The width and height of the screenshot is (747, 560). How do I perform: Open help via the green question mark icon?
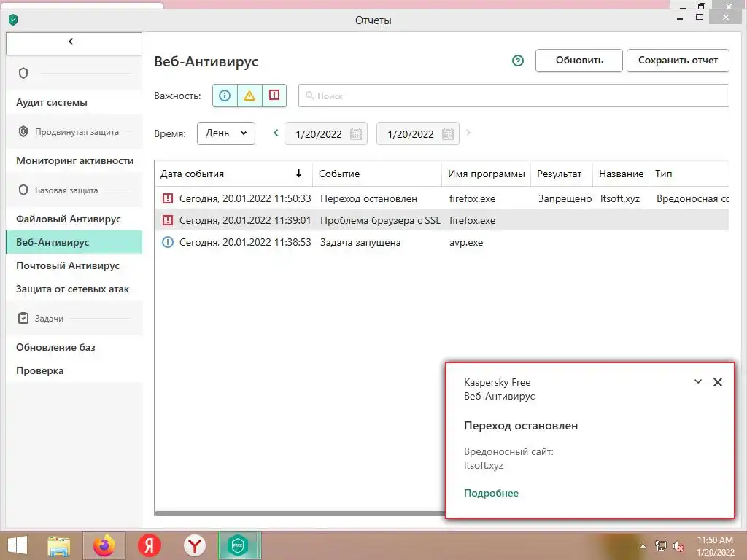(x=517, y=61)
